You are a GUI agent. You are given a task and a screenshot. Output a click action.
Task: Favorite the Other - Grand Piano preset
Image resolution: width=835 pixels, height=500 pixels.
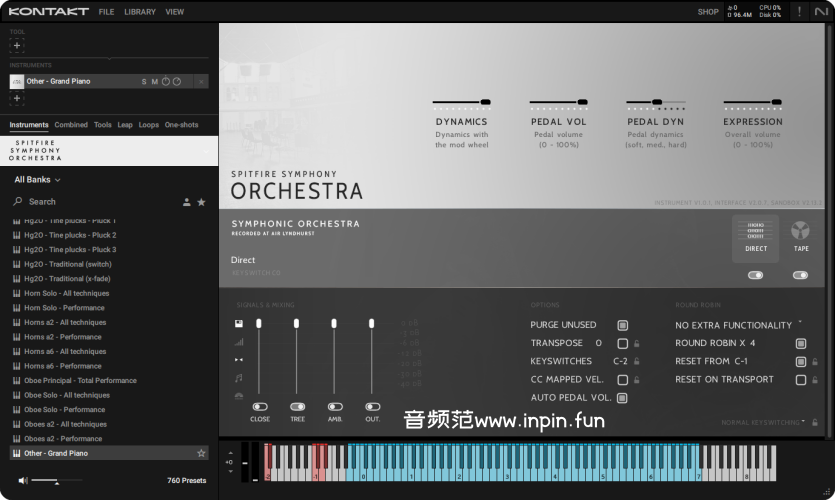coord(201,453)
